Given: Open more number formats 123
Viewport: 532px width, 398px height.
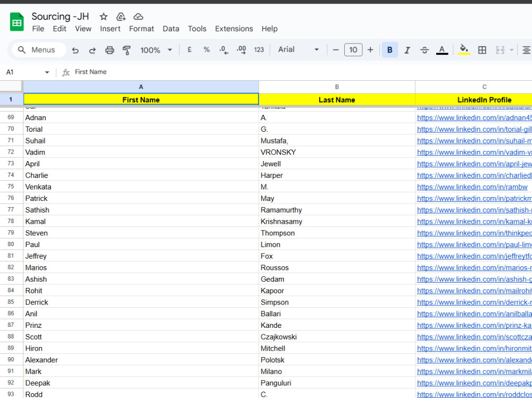Looking at the screenshot, I should (259, 50).
